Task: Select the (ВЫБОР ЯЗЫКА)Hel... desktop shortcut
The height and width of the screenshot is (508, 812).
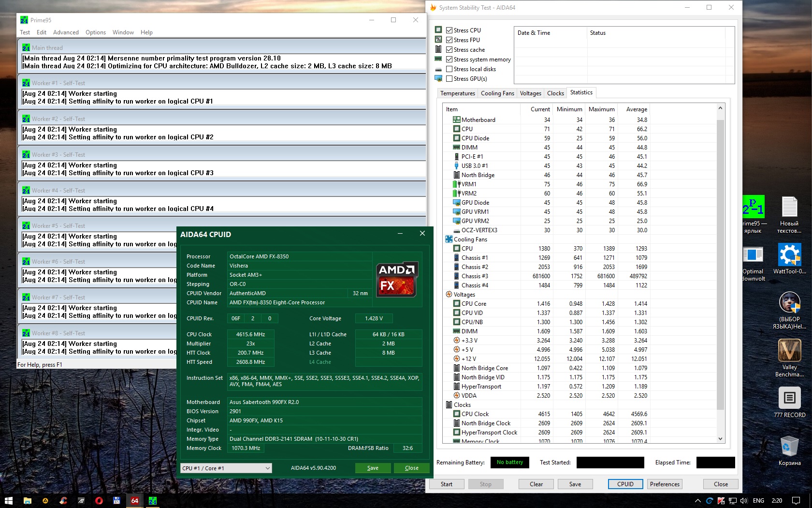Action: tap(790, 311)
